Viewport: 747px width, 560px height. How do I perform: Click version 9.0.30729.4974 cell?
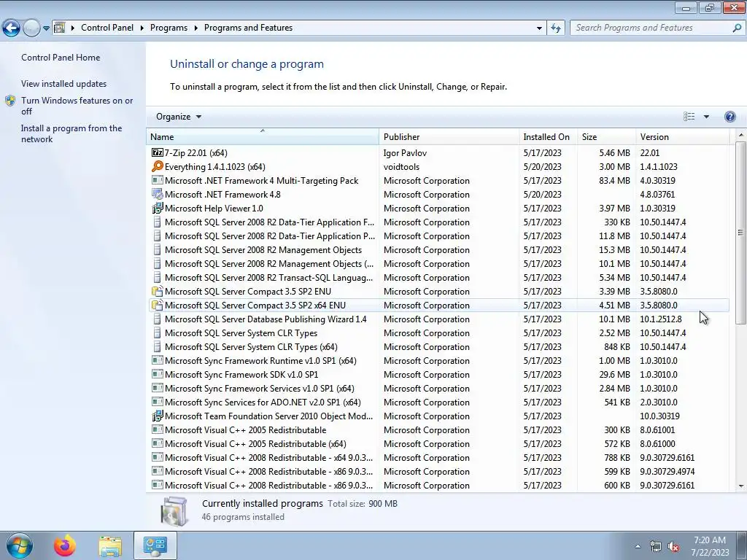pyautogui.click(x=667, y=472)
